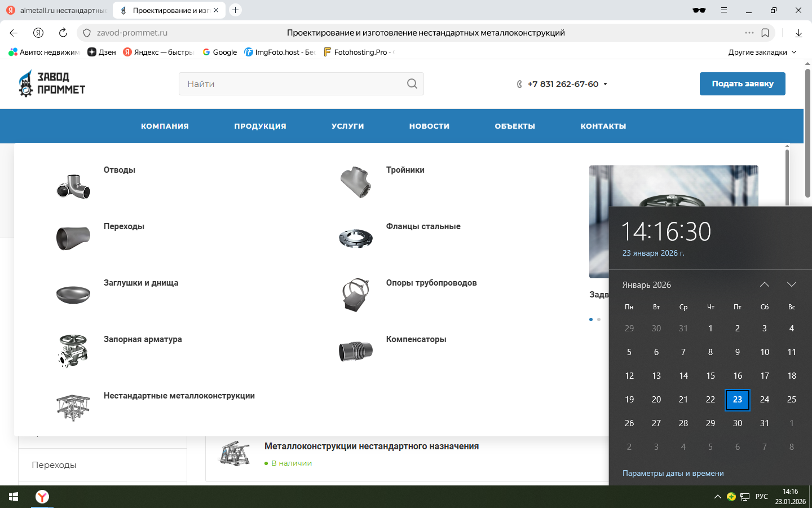
Task: Open Параметры даты и времени link
Action: (673, 473)
